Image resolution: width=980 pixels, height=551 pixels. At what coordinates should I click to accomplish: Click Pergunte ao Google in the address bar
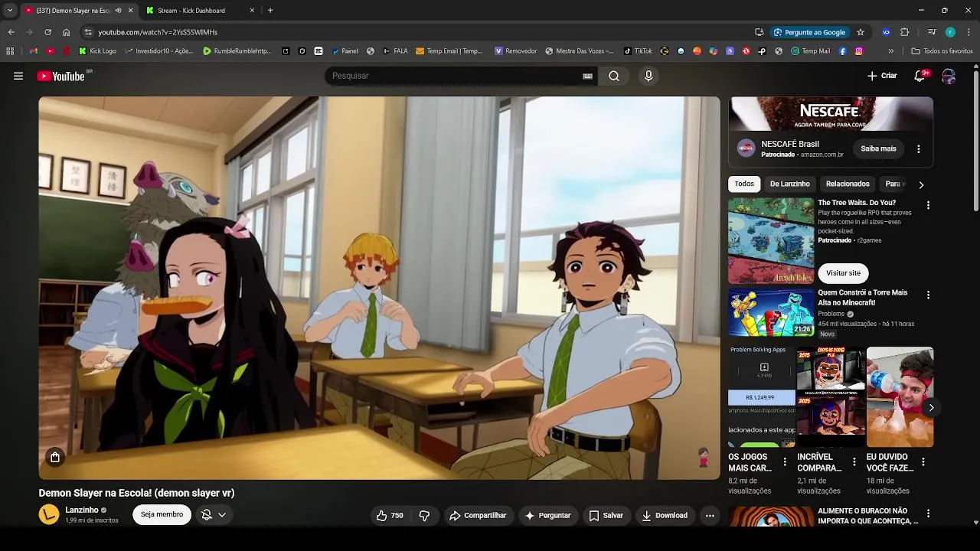tap(809, 32)
